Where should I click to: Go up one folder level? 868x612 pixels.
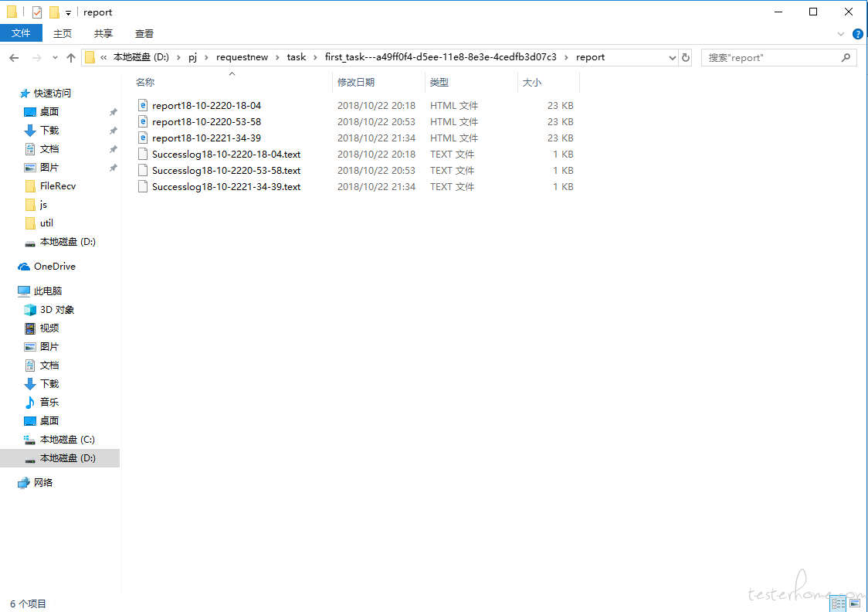coord(71,58)
